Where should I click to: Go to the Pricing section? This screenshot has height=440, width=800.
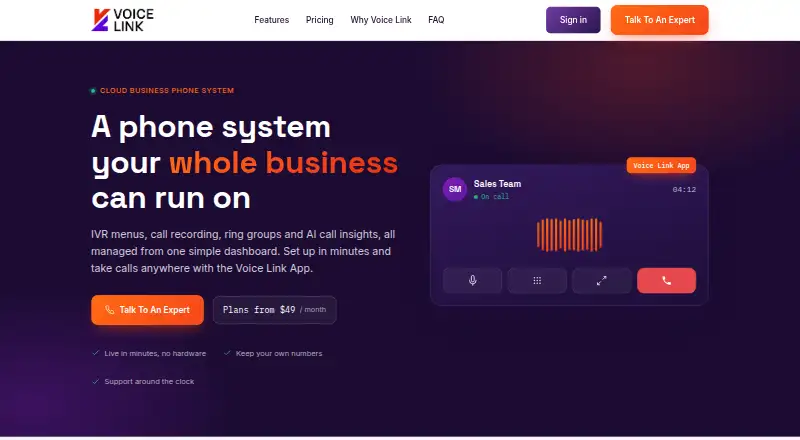click(x=319, y=20)
